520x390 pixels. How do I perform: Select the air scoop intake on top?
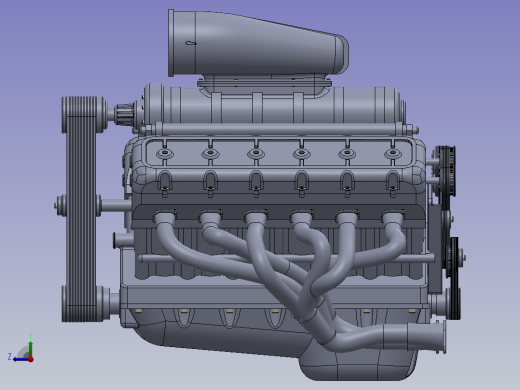(x=258, y=43)
